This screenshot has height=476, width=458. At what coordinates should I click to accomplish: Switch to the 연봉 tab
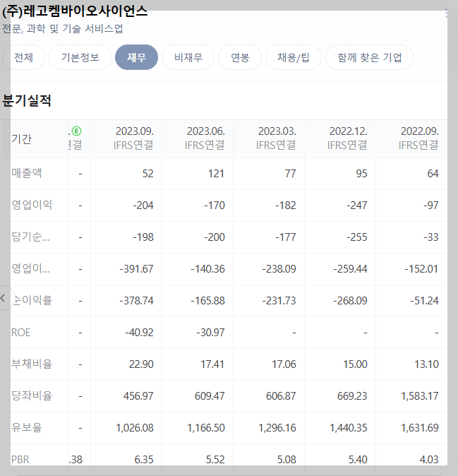240,57
